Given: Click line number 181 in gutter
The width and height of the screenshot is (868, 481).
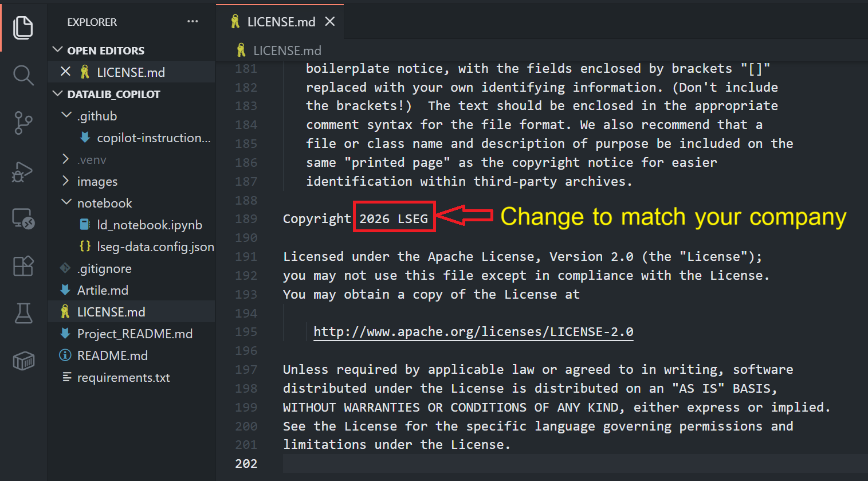Looking at the screenshot, I should tap(246, 68).
